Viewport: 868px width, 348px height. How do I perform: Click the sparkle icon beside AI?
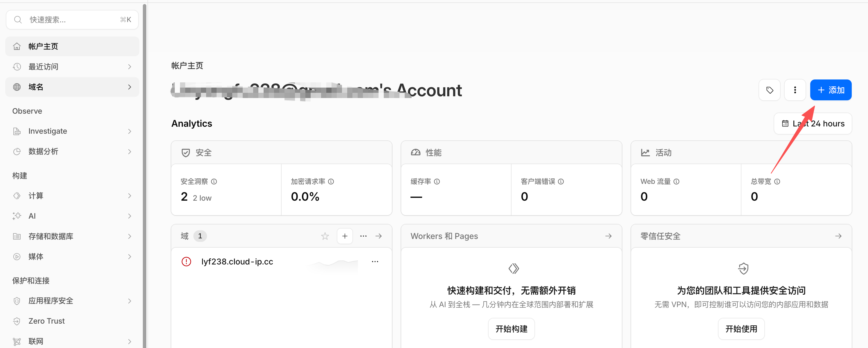pyautogui.click(x=17, y=216)
